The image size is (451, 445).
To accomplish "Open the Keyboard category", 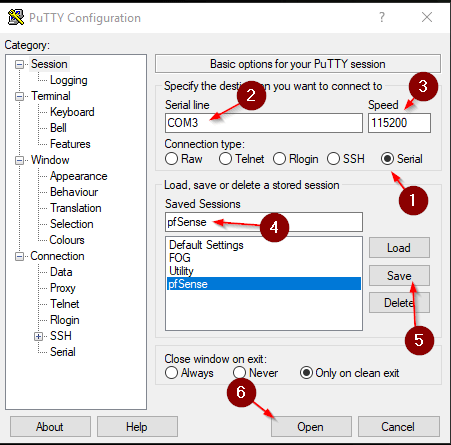I will [x=72, y=112].
